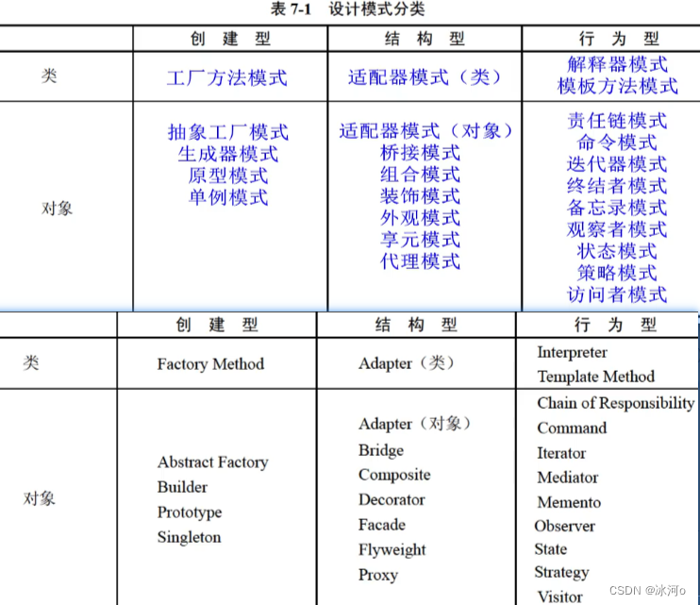Click the entry 桥接模式
Viewport: 700px width, 605px height.
click(420, 153)
